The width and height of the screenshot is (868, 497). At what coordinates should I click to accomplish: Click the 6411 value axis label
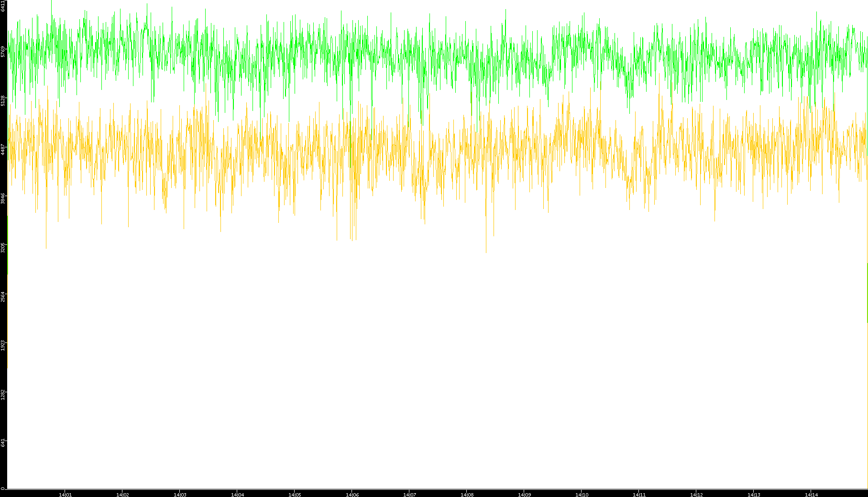tap(3, 6)
